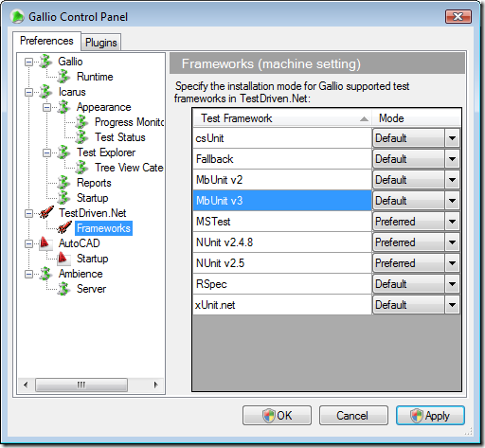Open the Mode dropdown for NUnit v2.5
Image resolution: width=485 pixels, height=448 pixels.
pos(452,263)
